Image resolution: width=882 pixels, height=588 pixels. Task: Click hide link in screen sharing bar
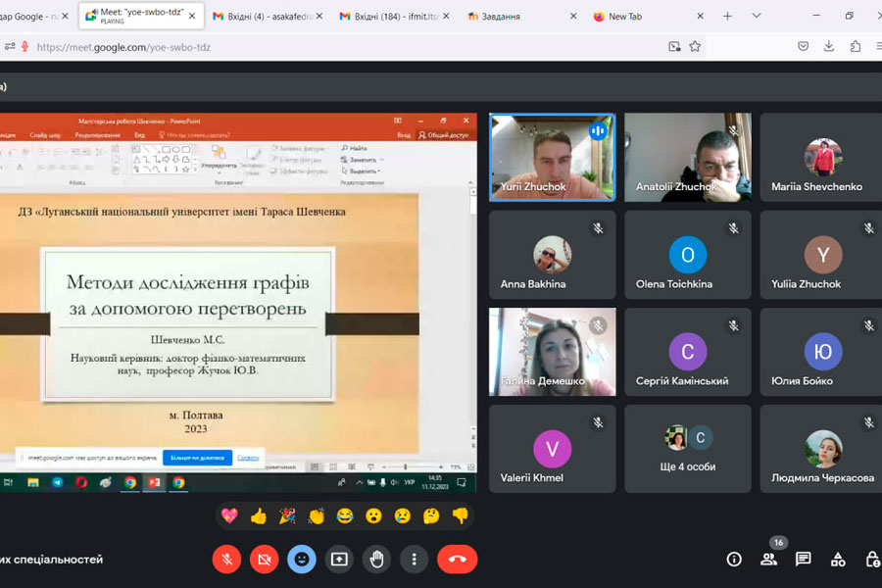click(x=248, y=458)
